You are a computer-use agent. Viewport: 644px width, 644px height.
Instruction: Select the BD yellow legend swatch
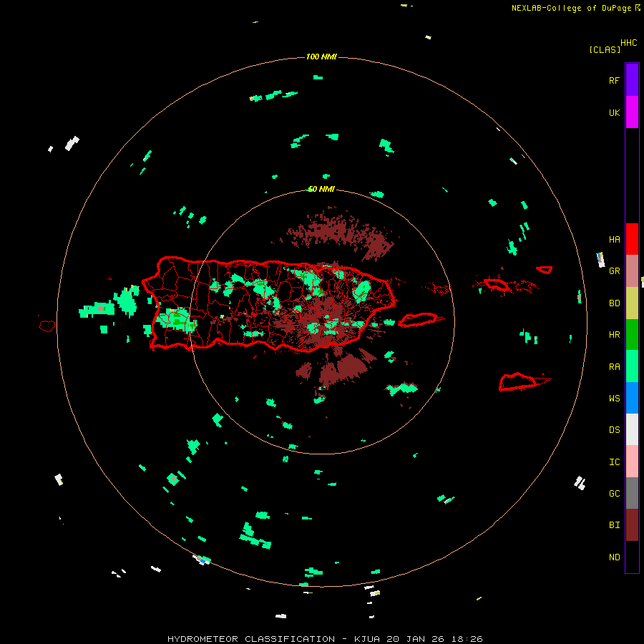point(632,303)
